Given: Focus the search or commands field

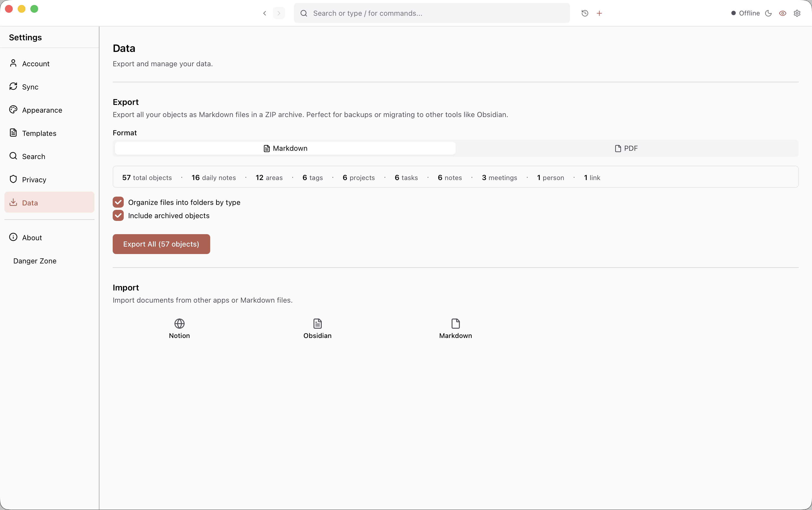Looking at the screenshot, I should [435, 13].
